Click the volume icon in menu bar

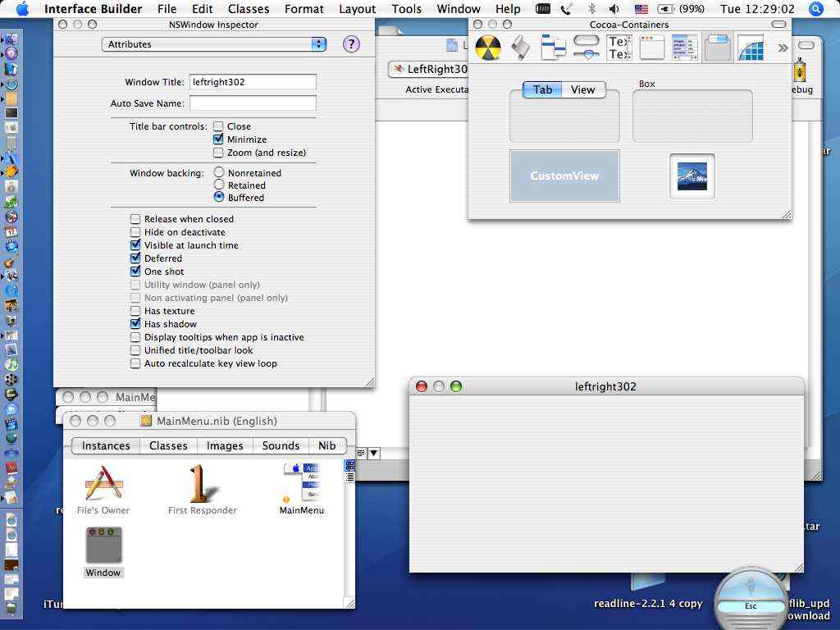614,9
